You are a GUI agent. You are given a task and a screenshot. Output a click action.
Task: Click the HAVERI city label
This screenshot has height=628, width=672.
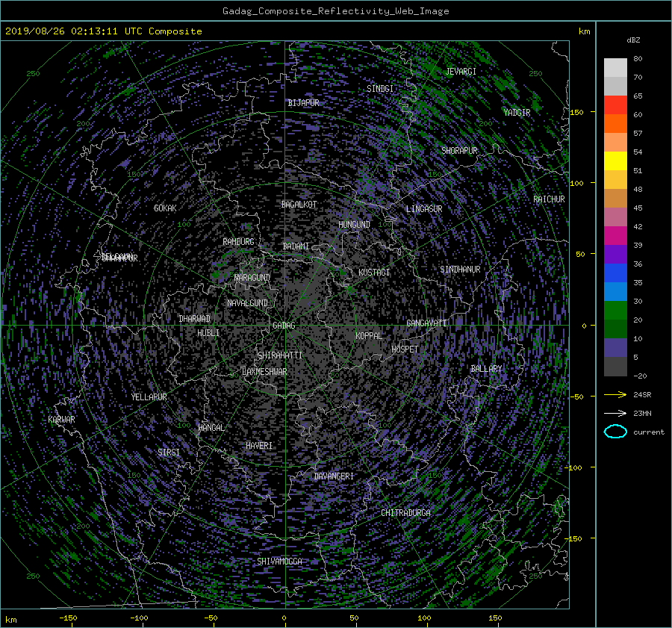point(259,446)
